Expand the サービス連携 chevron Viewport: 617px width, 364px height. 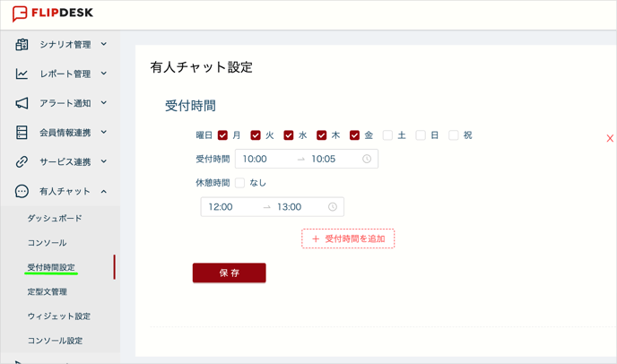(103, 161)
